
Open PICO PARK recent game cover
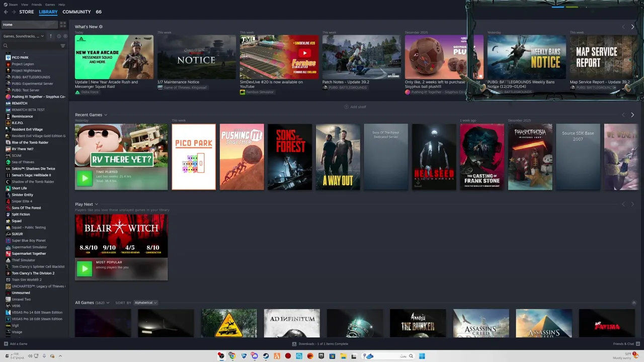coord(194,157)
